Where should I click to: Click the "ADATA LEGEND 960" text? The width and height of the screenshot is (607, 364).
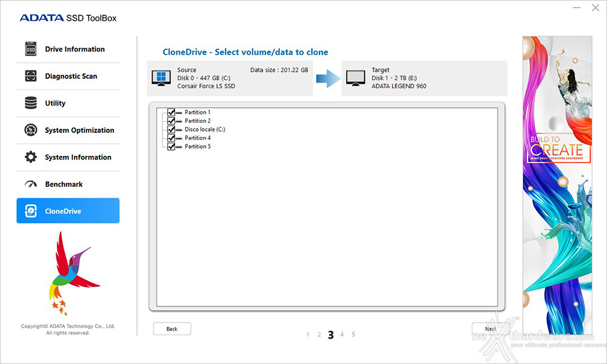399,86
